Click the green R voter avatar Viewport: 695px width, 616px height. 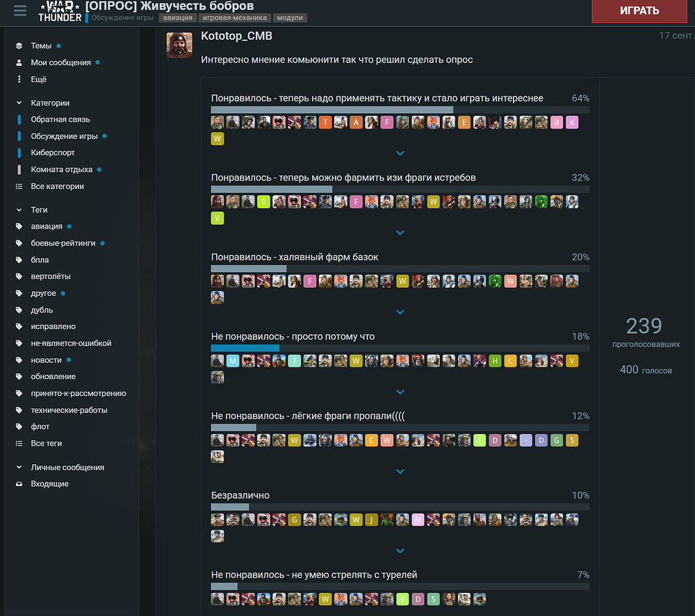pyautogui.click(x=263, y=202)
